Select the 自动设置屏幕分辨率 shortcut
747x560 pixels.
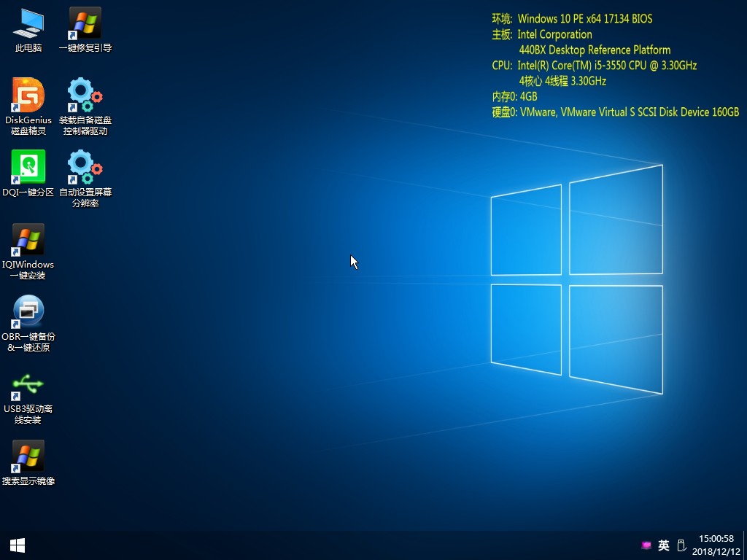(x=85, y=179)
